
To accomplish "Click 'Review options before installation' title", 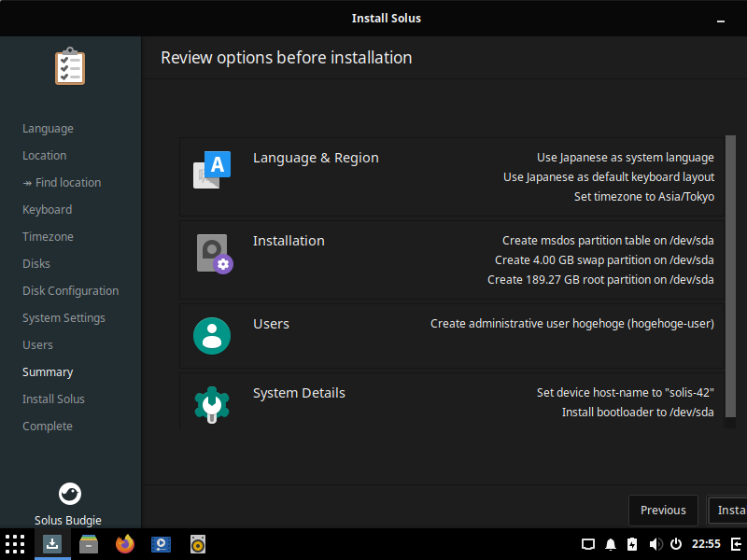I will coord(287,58).
